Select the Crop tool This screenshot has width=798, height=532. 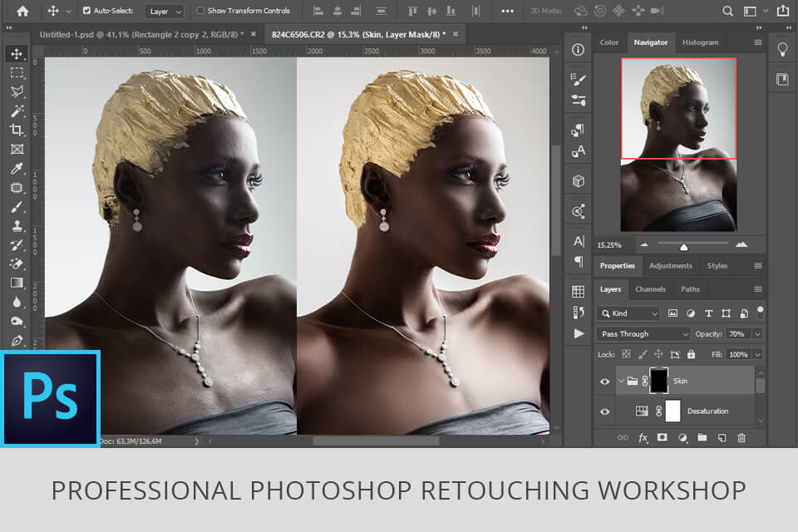[17, 130]
